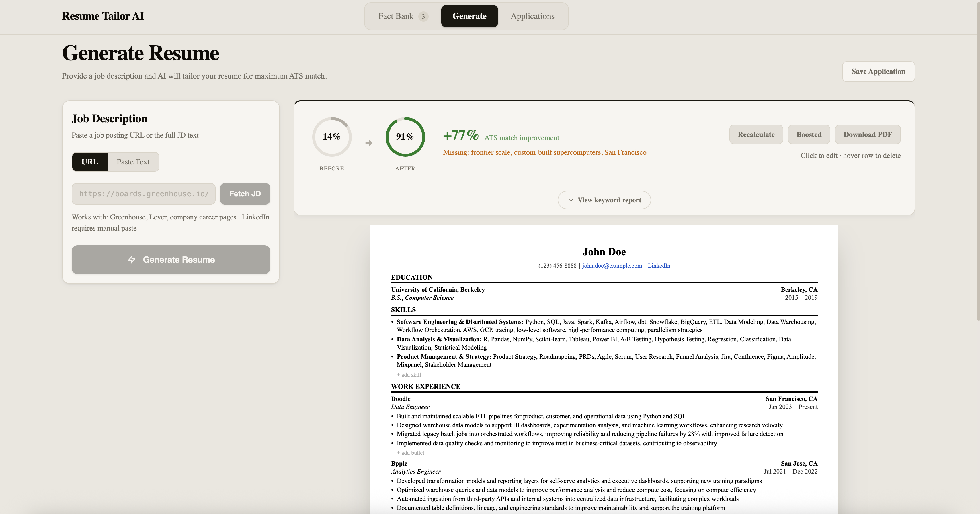Click + add bullet under Doodle experience
The image size is (980, 514).
point(410,452)
